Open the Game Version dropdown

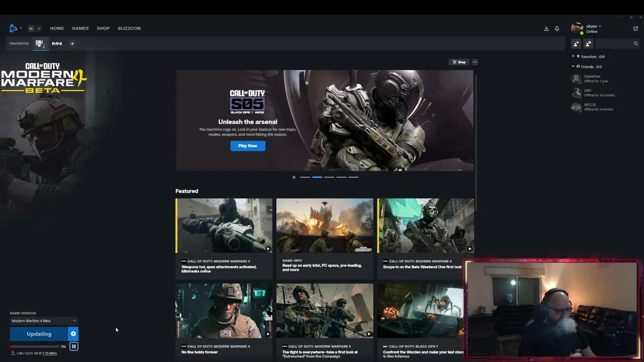click(44, 321)
